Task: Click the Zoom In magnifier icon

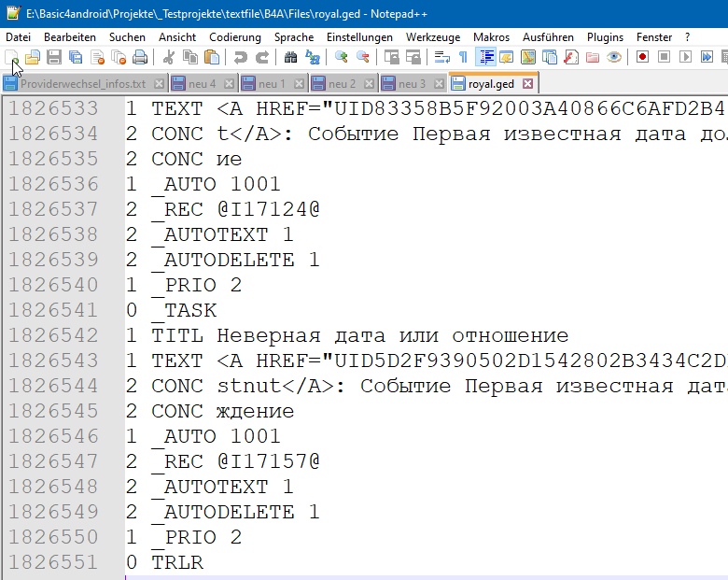Action: pos(342,57)
